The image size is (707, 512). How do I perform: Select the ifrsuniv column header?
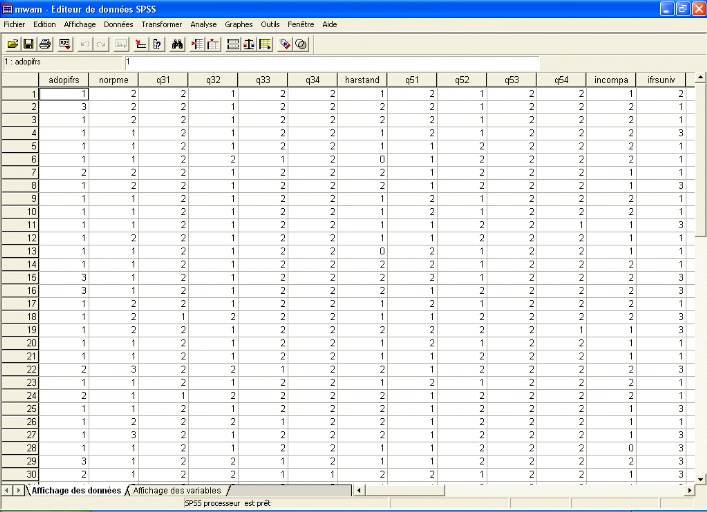click(661, 79)
